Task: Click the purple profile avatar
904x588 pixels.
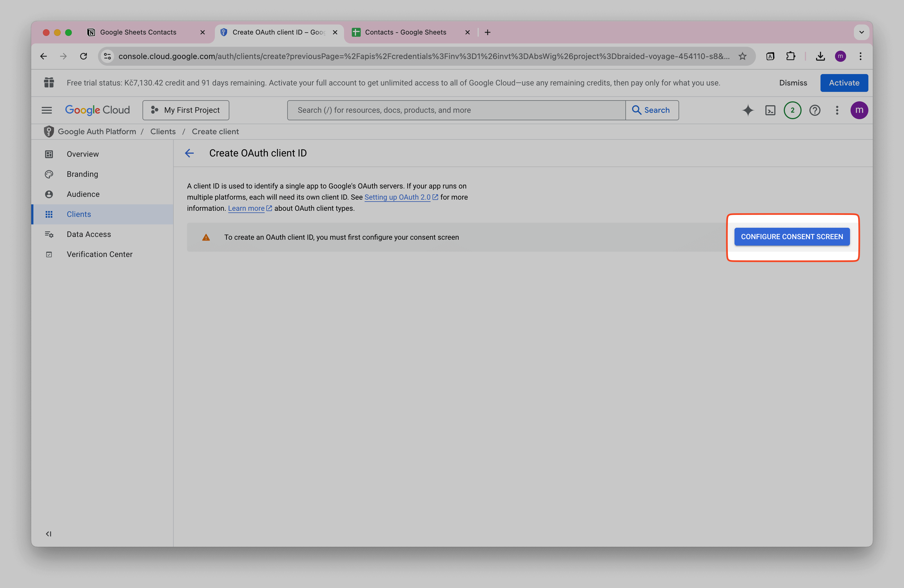Action: pos(859,110)
